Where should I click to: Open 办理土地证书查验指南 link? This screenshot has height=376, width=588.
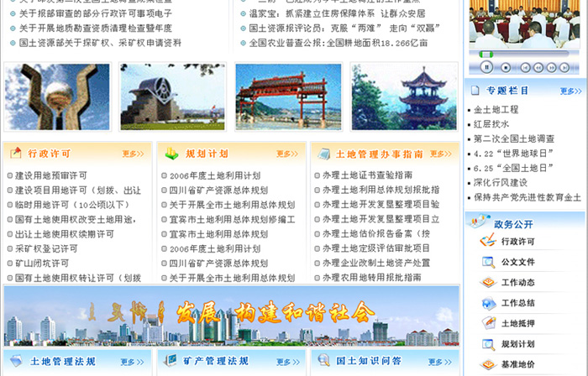pos(368,175)
